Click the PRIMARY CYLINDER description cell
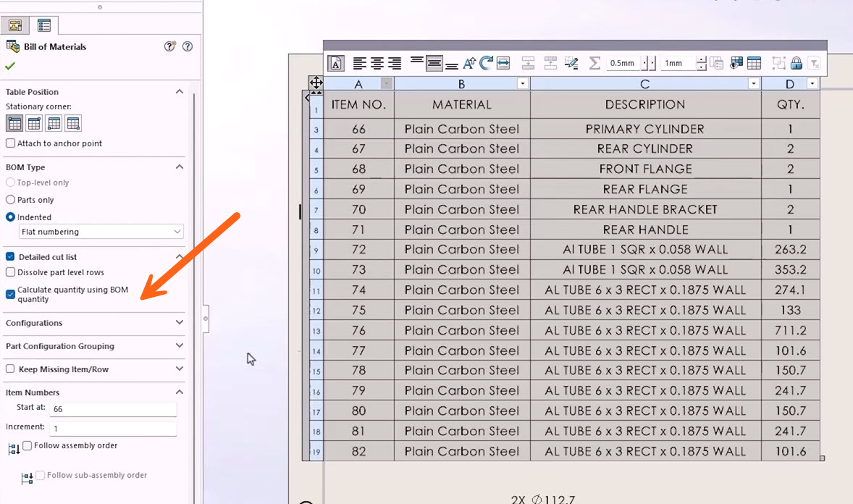853x504 pixels. pyautogui.click(x=644, y=129)
